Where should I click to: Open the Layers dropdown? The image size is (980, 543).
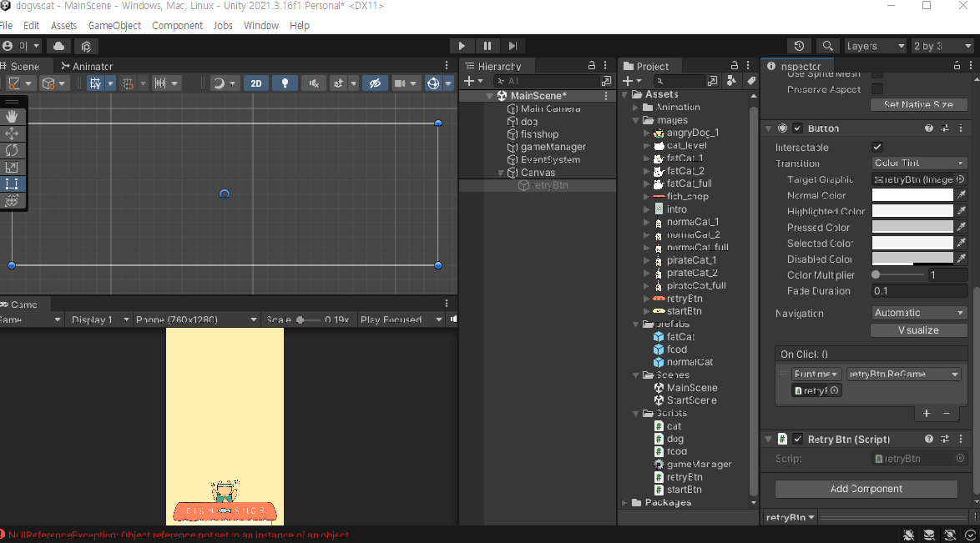coord(874,46)
